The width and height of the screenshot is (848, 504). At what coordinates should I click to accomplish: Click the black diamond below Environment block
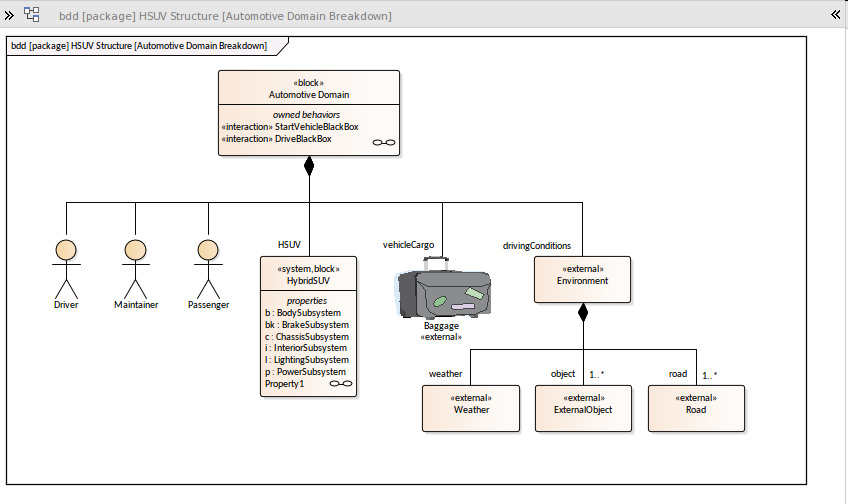click(x=583, y=312)
